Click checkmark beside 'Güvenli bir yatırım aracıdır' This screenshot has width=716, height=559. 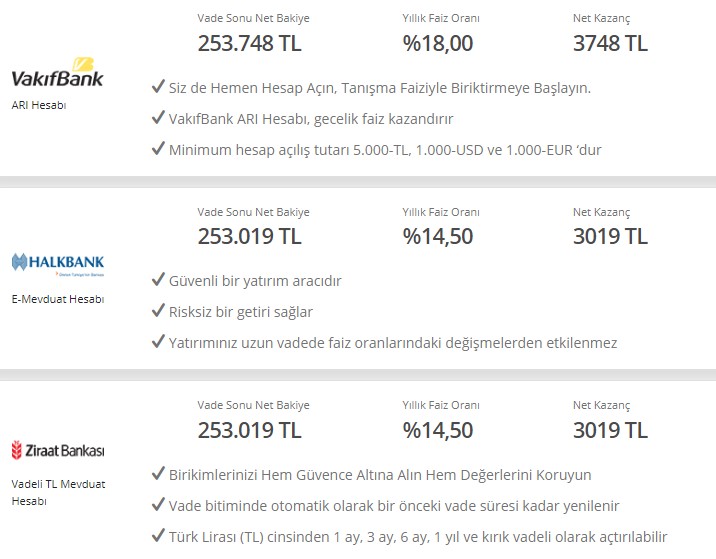[158, 279]
